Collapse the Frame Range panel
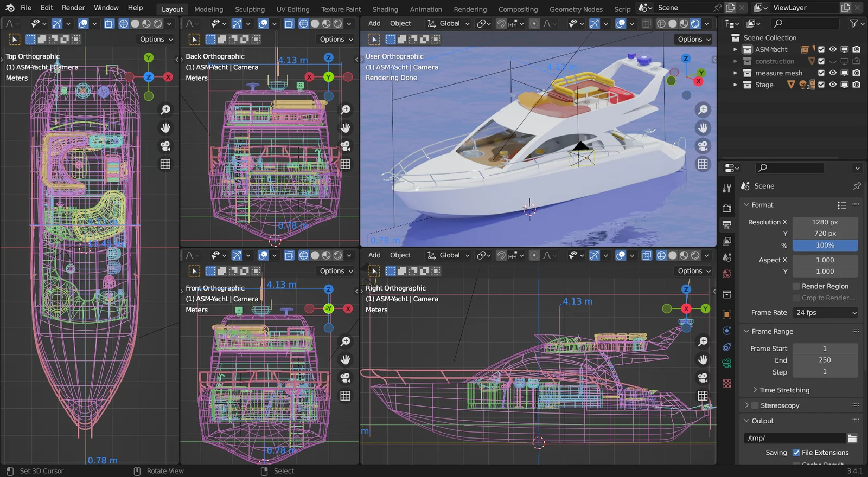Screen dimensions: 868x477 (x=746, y=331)
